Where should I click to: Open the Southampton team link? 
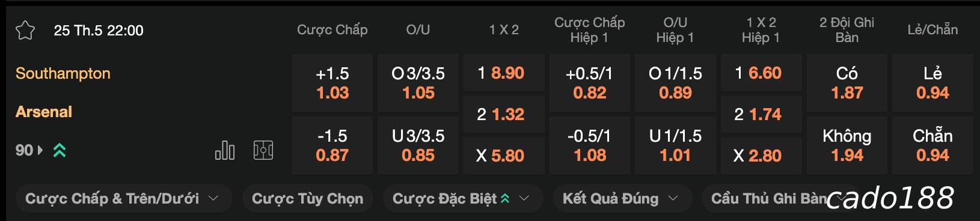(63, 73)
